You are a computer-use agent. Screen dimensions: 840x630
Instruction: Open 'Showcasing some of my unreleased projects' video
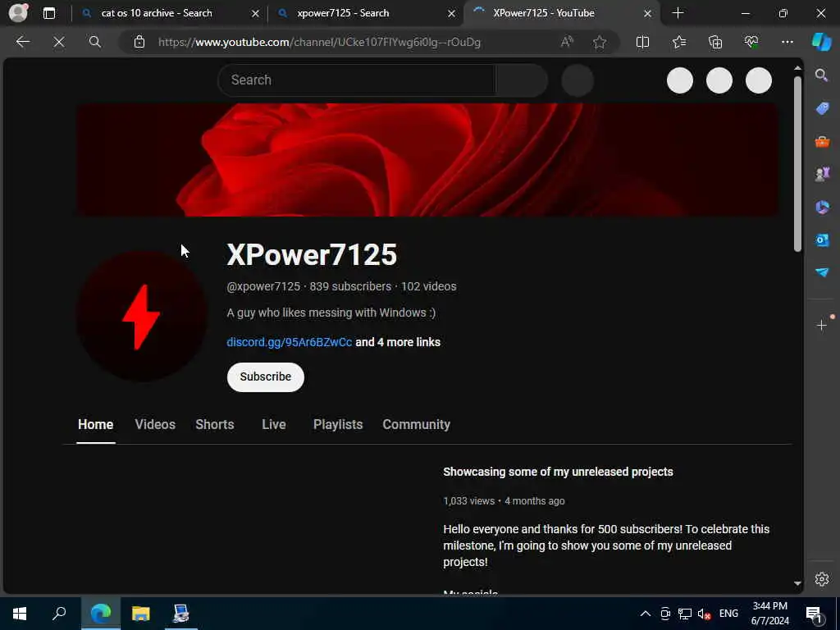point(558,472)
